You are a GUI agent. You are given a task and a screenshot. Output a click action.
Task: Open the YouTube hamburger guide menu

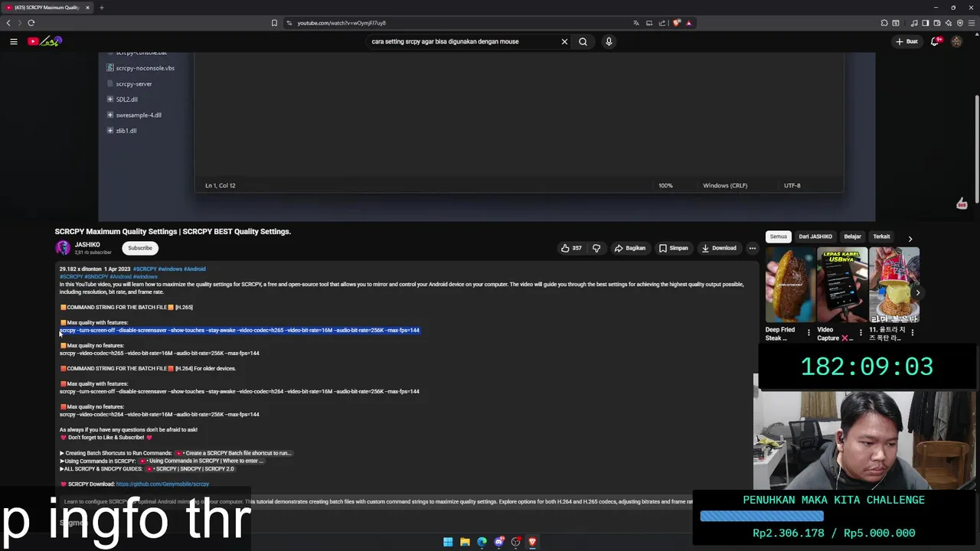pos(13,41)
